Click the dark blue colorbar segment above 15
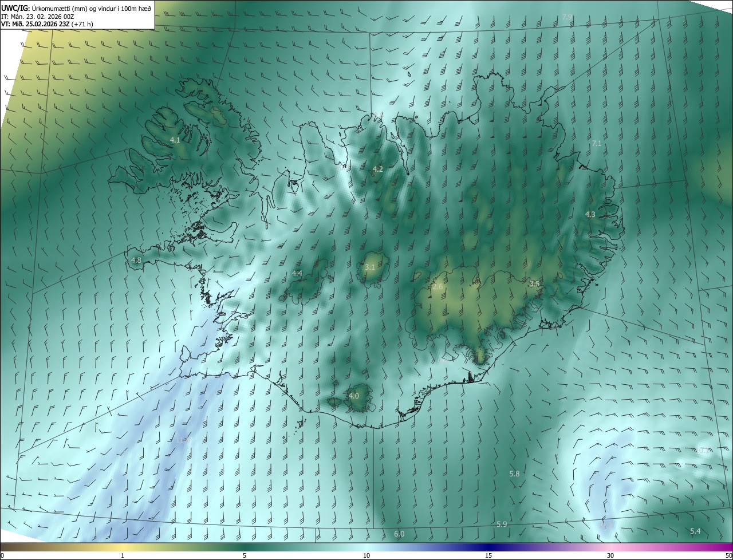 488,547
